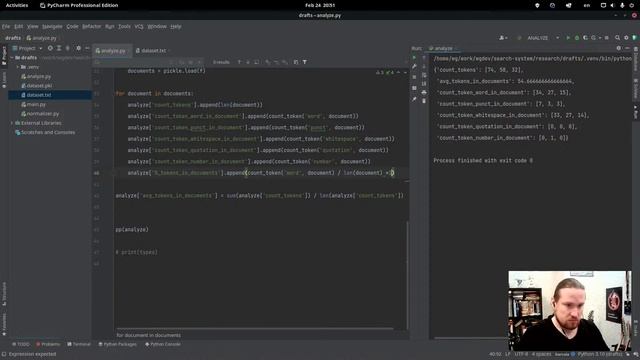The height and width of the screenshot is (360, 640).
Task: Run the ANALYZE configuration with play button
Action: click(568, 38)
